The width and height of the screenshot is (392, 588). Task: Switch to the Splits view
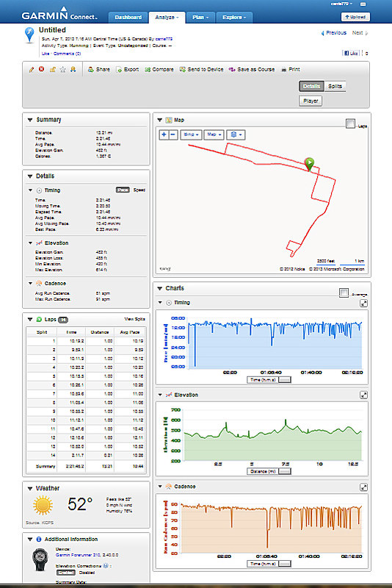click(335, 86)
